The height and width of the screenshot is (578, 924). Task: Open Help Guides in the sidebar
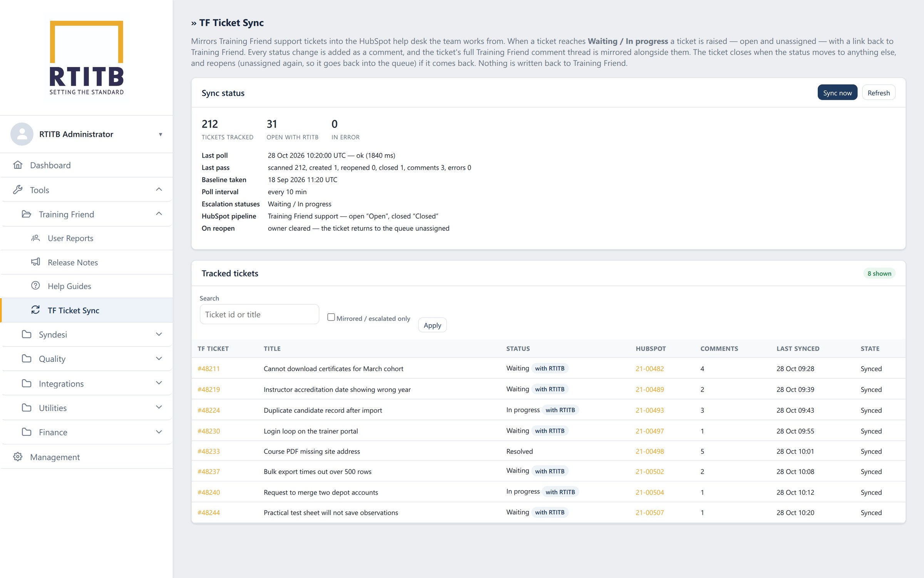87,286
